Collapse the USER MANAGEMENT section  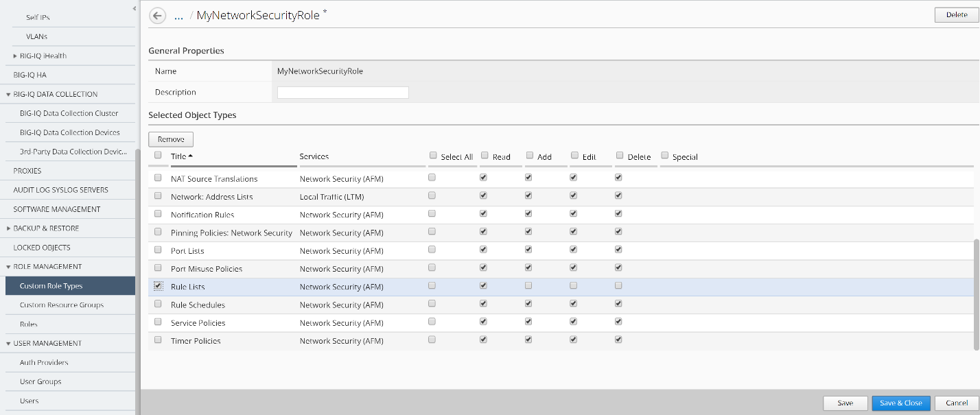[x=8, y=344]
